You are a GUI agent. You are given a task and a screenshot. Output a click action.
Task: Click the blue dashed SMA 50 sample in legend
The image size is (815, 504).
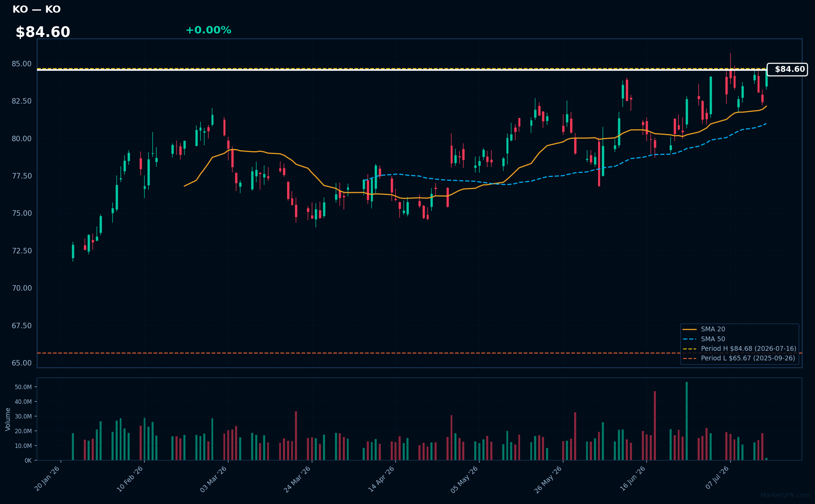(x=689, y=339)
